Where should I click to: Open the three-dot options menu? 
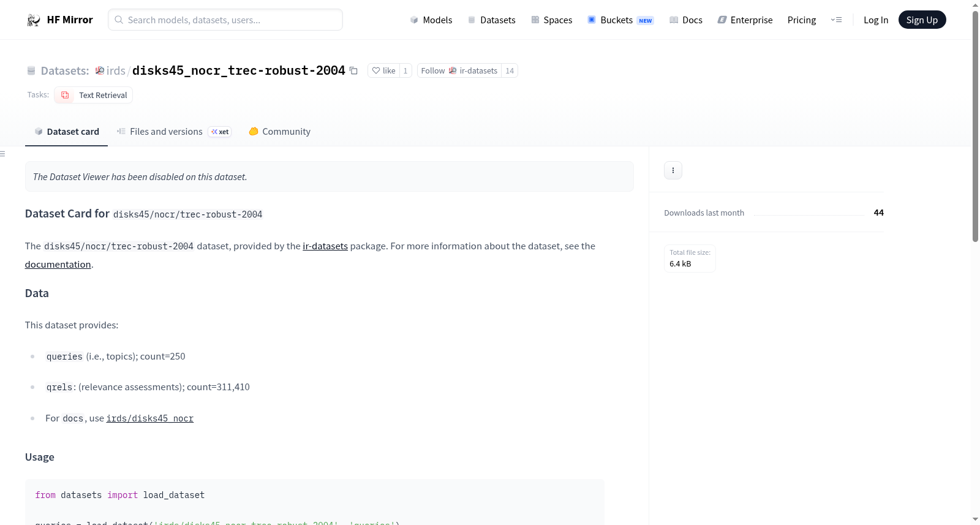(x=673, y=170)
